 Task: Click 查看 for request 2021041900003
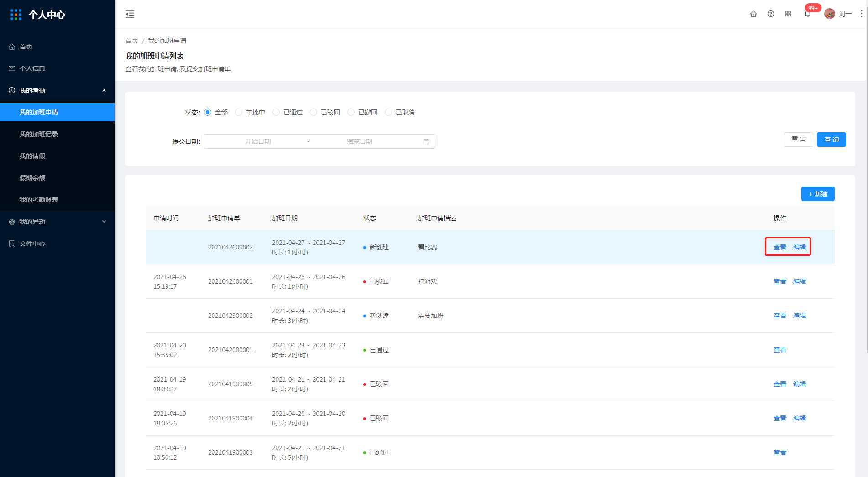click(780, 452)
